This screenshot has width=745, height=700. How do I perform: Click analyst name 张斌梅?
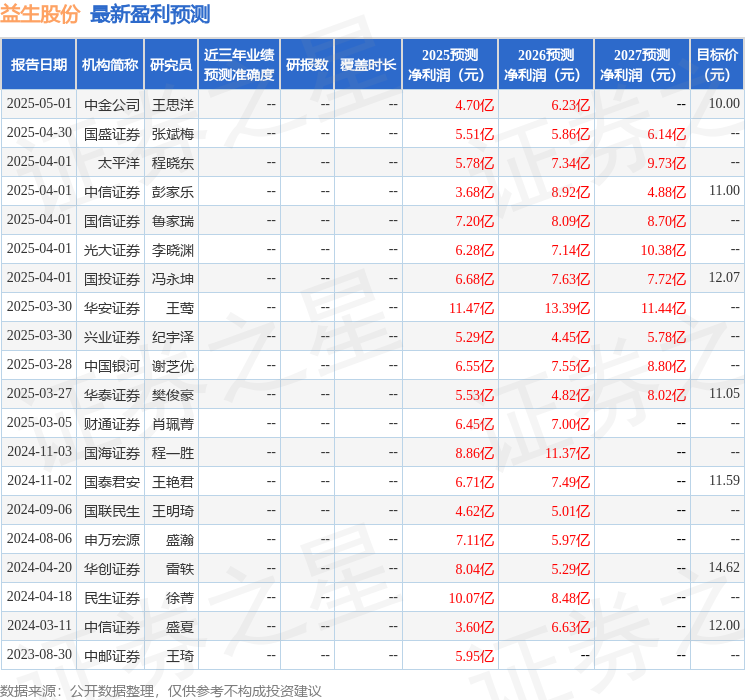click(x=173, y=133)
